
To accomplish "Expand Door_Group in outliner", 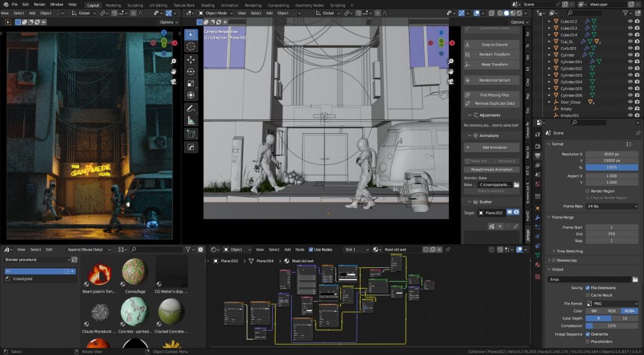I will click(x=549, y=102).
